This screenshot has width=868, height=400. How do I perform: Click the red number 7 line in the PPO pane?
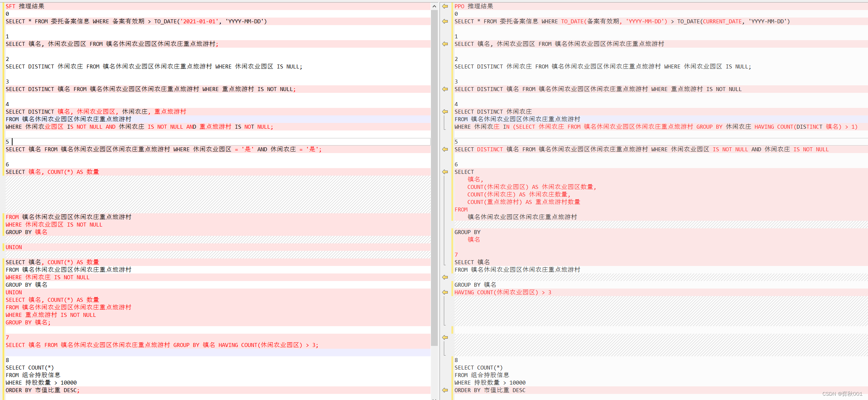[456, 254]
